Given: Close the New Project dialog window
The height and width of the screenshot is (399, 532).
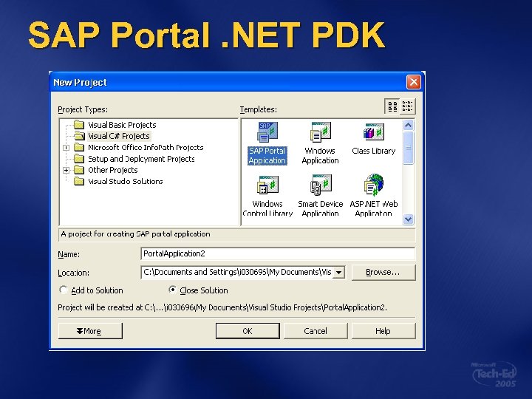Looking at the screenshot, I should point(414,82).
